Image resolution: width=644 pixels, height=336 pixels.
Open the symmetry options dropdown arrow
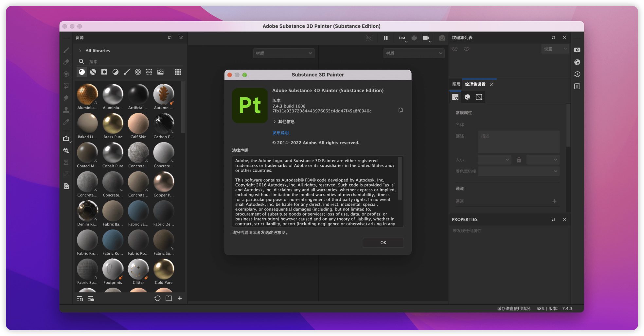click(406, 42)
